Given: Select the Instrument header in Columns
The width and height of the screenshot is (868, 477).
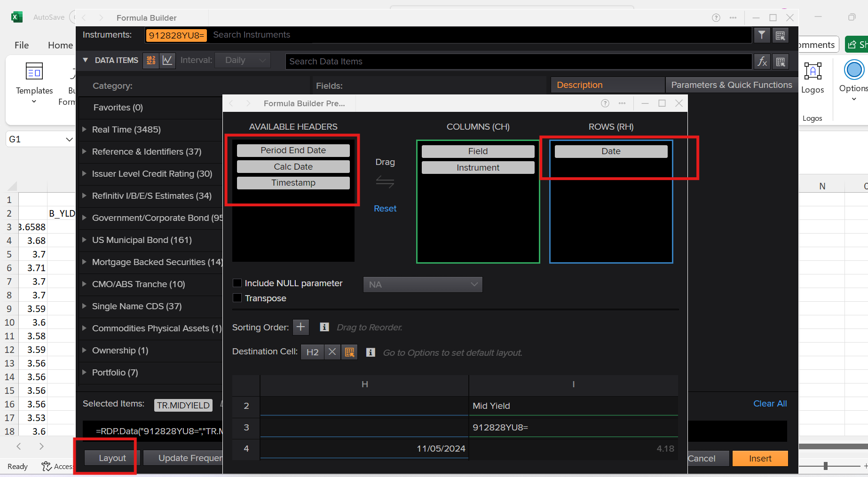Looking at the screenshot, I should click(x=478, y=168).
